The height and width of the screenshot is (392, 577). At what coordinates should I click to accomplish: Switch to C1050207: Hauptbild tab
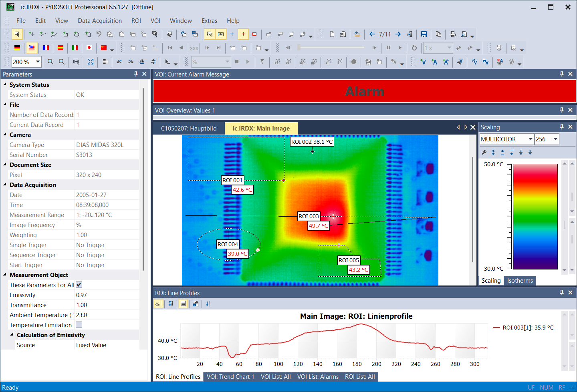pyautogui.click(x=189, y=129)
